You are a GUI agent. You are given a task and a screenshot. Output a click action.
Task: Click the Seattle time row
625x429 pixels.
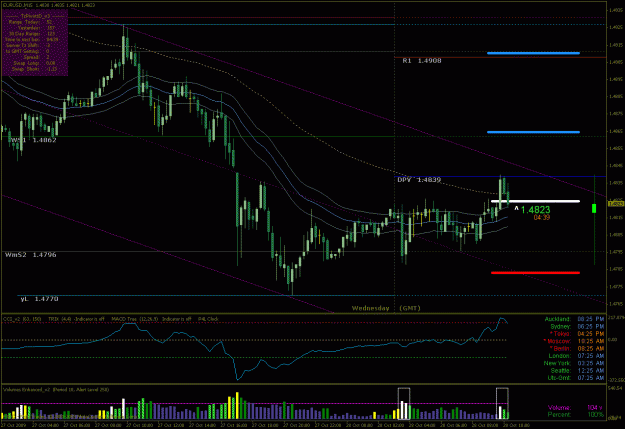coord(577,370)
